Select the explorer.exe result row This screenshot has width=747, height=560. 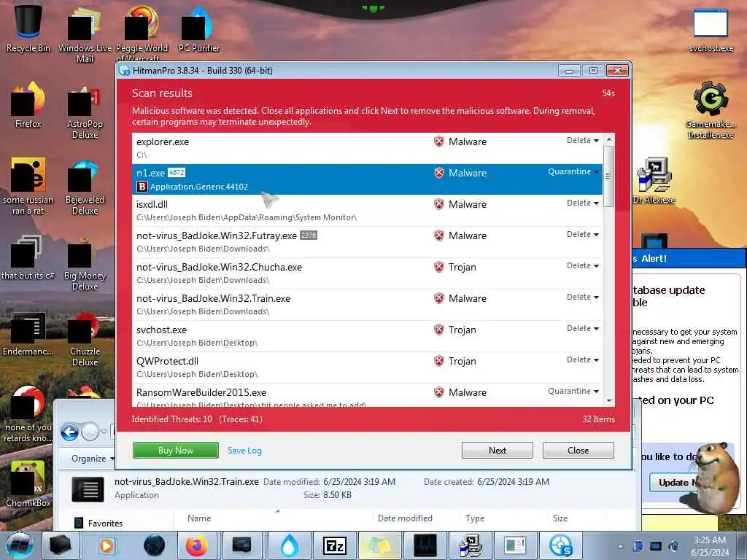(x=368, y=148)
